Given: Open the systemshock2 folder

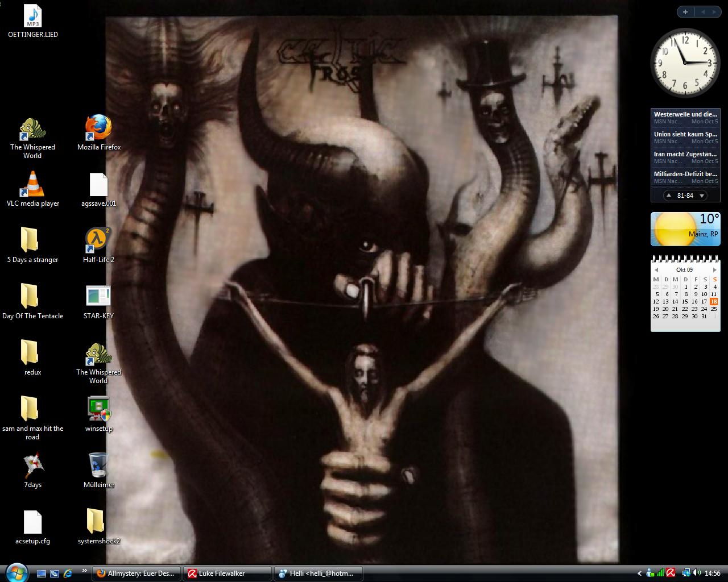Looking at the screenshot, I should coord(96,521).
